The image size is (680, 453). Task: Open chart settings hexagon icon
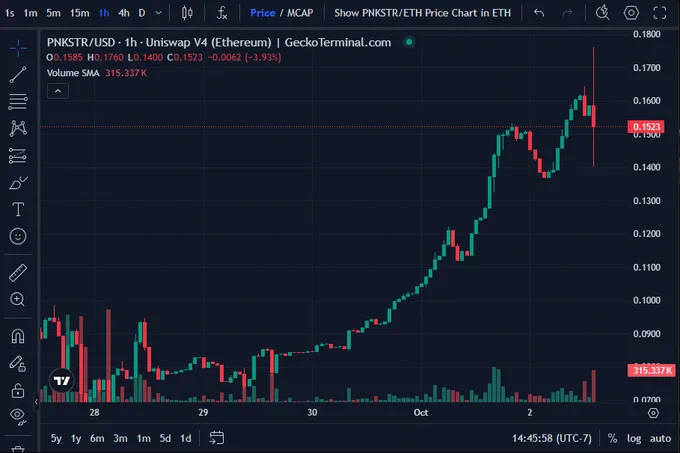pos(631,13)
